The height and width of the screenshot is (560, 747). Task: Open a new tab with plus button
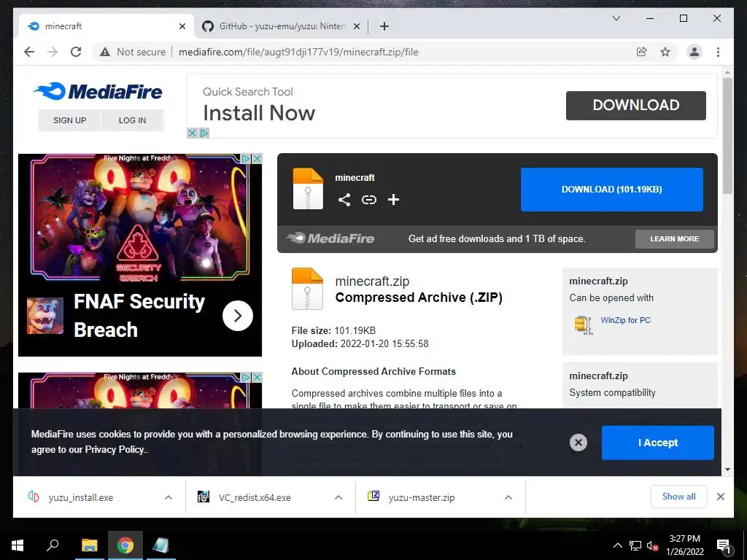[x=384, y=26]
